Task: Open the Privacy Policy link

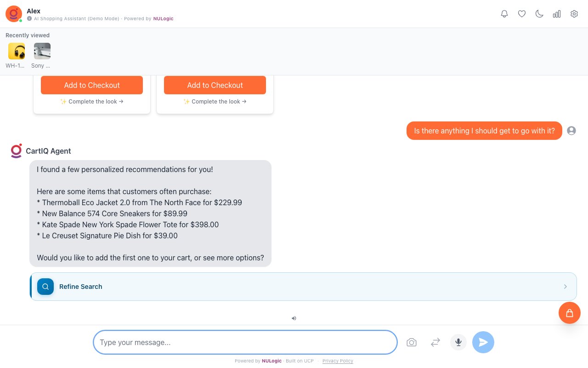Action: (338, 361)
